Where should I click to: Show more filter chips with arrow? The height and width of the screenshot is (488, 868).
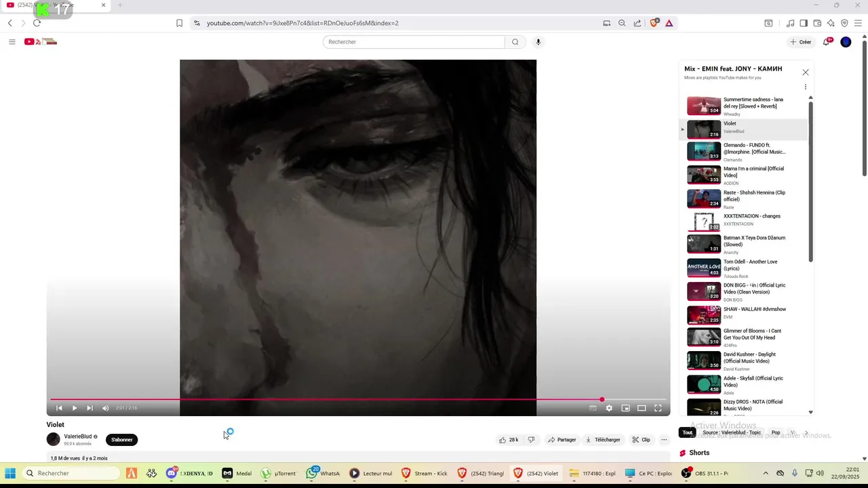click(x=806, y=432)
